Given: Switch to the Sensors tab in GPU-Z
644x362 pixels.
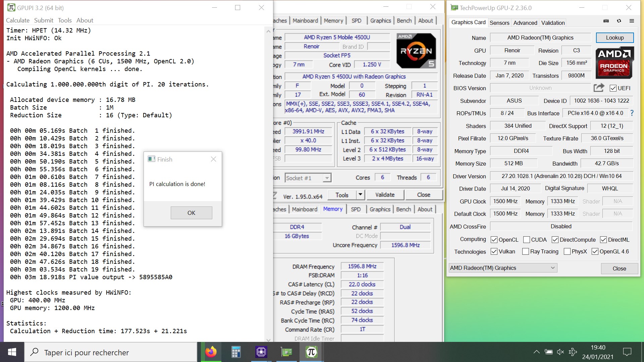Looking at the screenshot, I should click(x=499, y=23).
